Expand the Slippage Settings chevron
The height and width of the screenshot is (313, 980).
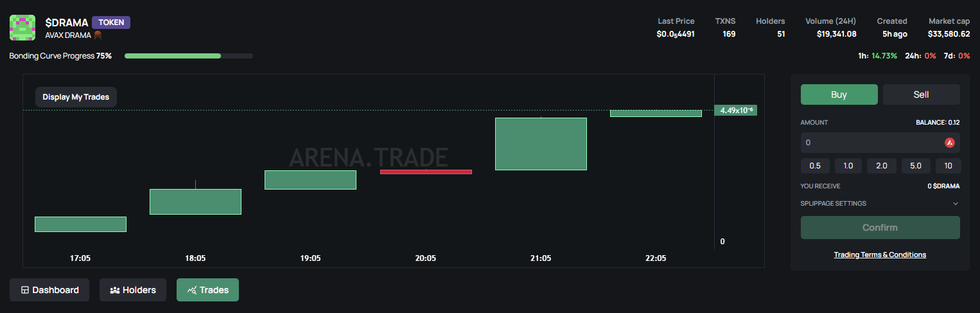point(955,204)
